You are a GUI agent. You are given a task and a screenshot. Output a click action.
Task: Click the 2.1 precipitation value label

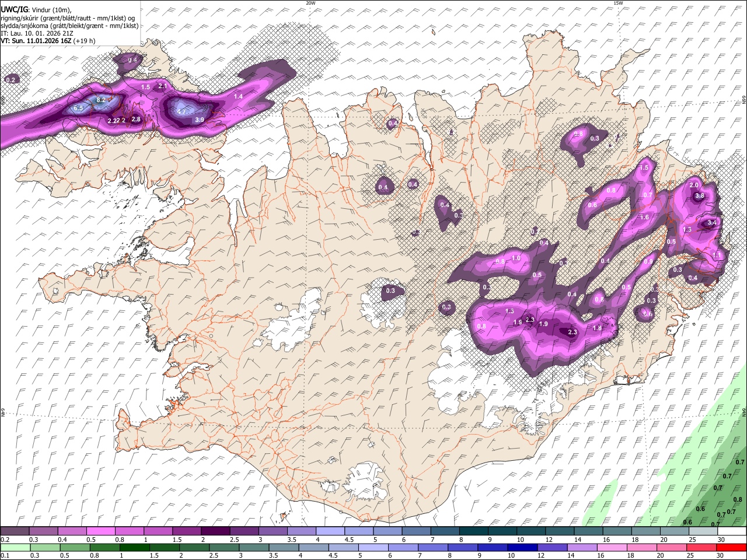tap(163, 86)
